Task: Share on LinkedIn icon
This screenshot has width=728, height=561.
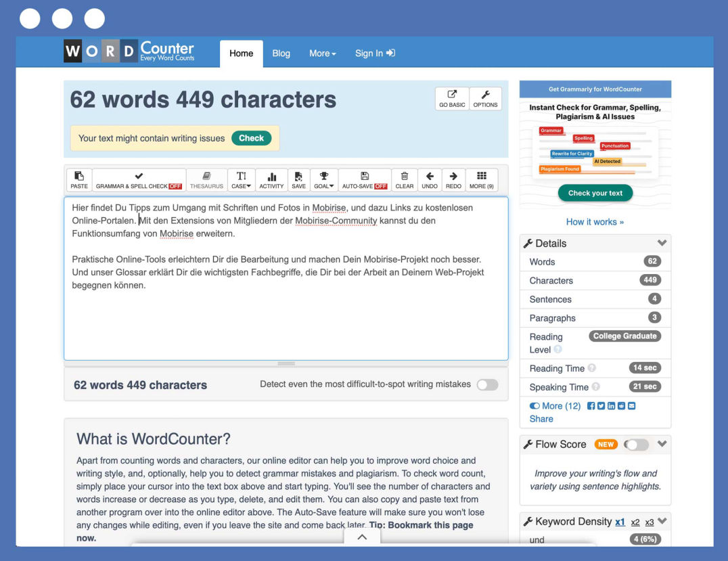Action: click(612, 406)
